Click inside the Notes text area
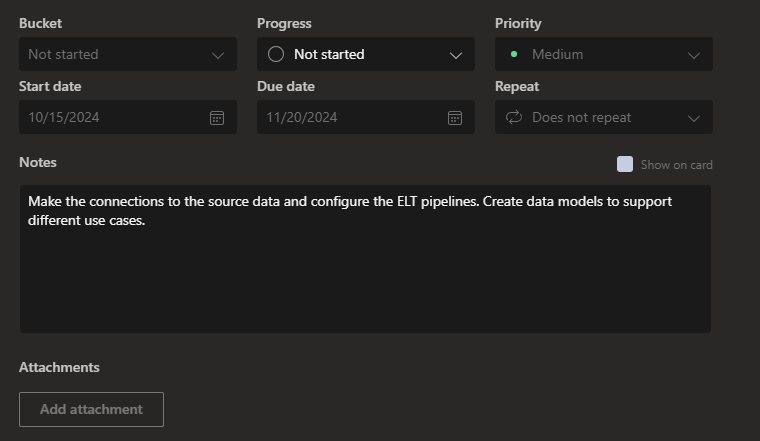Viewport: 760px width, 441px height. [x=365, y=259]
